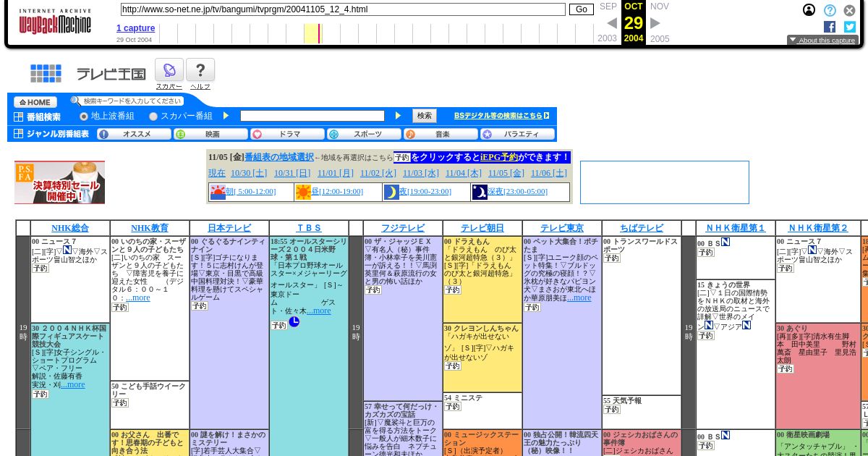
Task: Click the 2003 year in Wayback timeline
Action: click(x=608, y=39)
